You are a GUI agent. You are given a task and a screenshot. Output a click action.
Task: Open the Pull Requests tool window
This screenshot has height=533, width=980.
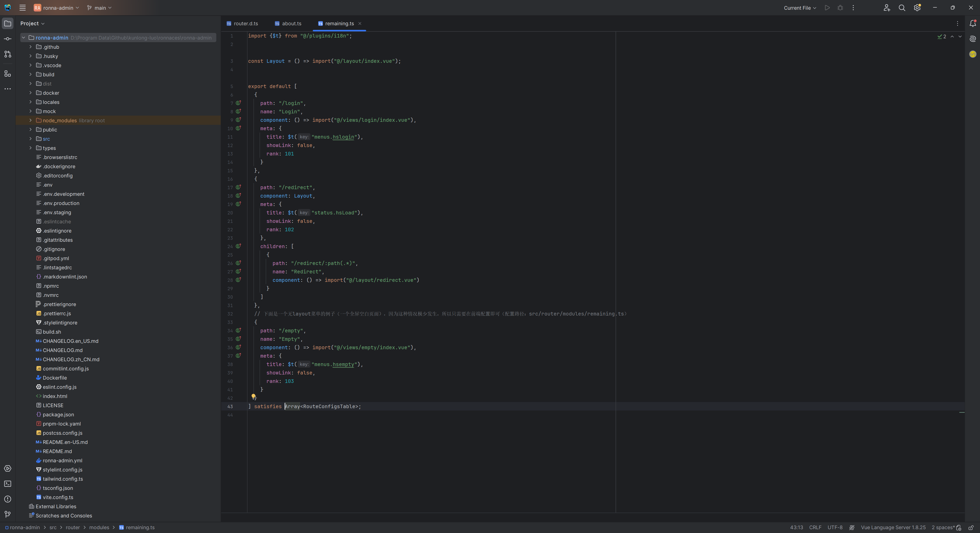8,54
